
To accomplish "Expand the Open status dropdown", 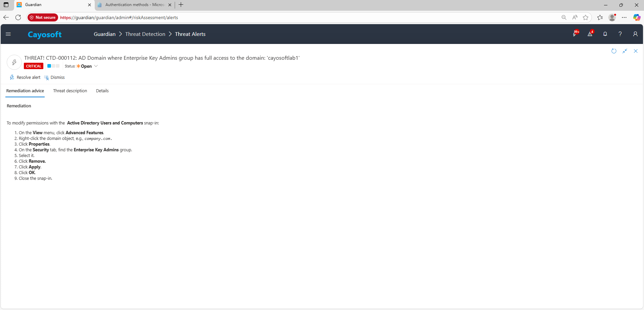I will [x=96, y=66].
